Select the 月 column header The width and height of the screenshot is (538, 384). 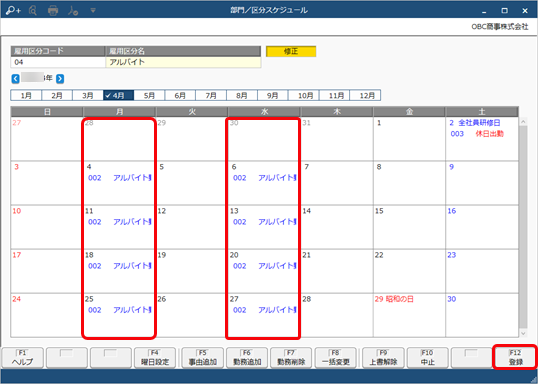pyautogui.click(x=119, y=112)
